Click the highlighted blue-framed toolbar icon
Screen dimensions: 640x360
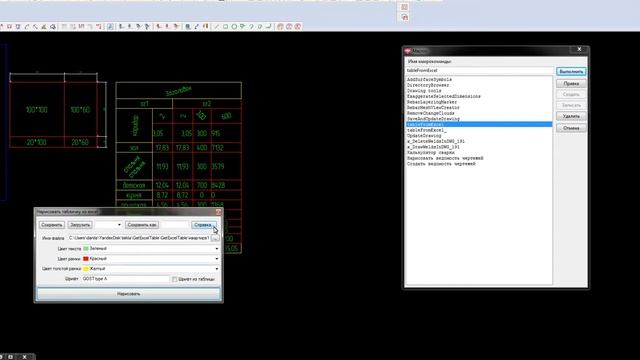[x=110, y=27]
